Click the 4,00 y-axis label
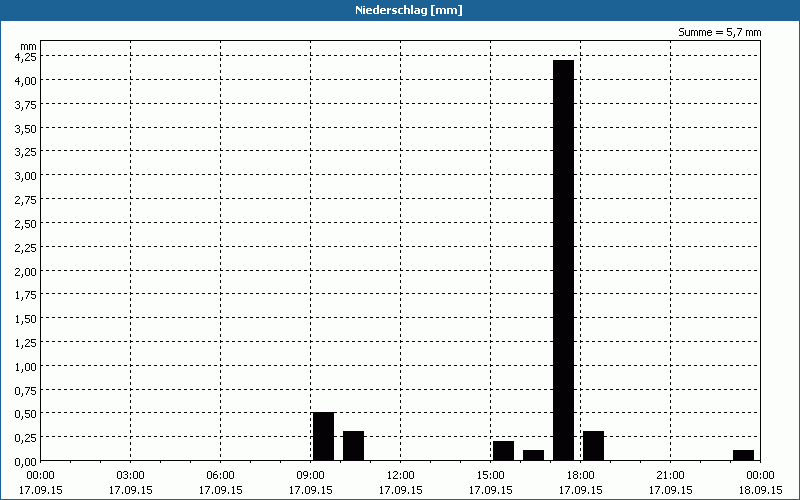Viewport: 800px width, 500px height. coord(26,81)
